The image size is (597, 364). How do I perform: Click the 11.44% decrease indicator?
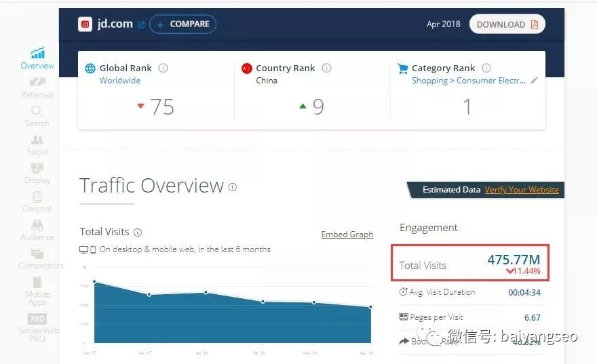(523, 271)
